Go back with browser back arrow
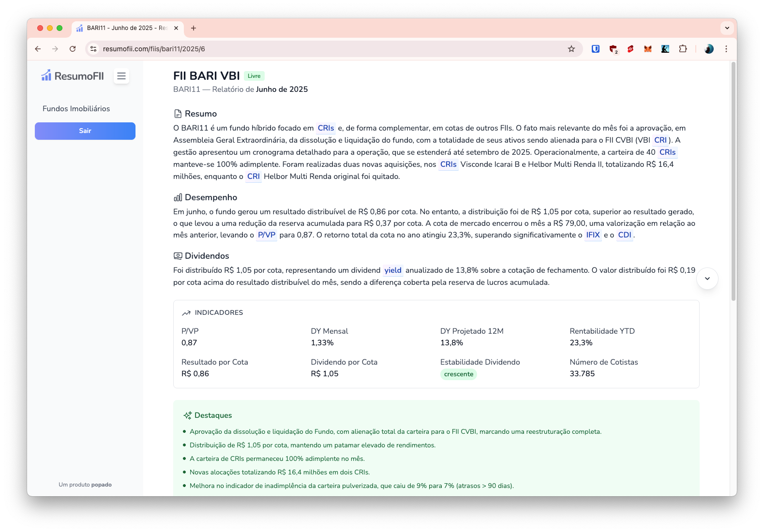 [38, 49]
